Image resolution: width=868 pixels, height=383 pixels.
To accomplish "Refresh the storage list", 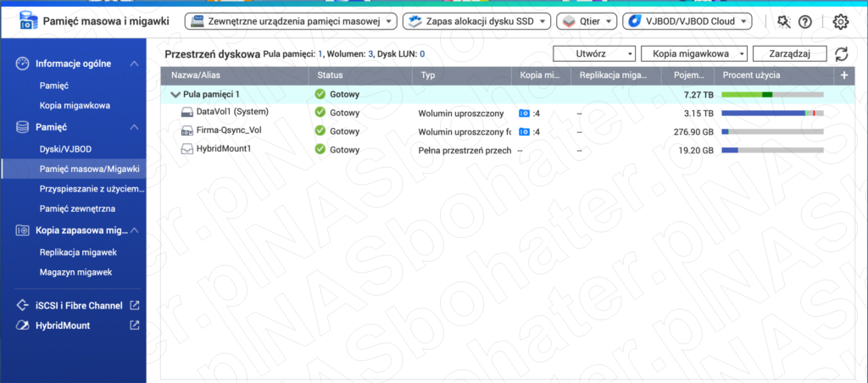I will pyautogui.click(x=841, y=54).
